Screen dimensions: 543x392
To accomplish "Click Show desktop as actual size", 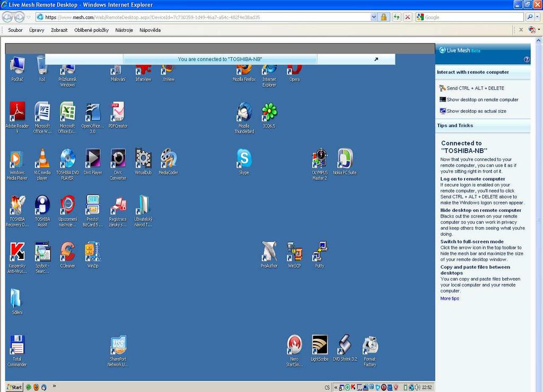I will (472, 111).
